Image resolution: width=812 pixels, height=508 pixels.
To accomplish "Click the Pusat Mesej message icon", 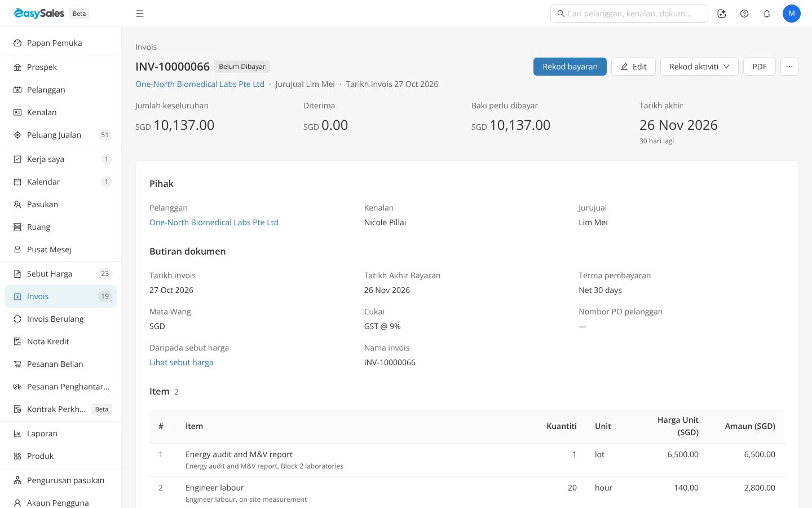I will [x=17, y=249].
